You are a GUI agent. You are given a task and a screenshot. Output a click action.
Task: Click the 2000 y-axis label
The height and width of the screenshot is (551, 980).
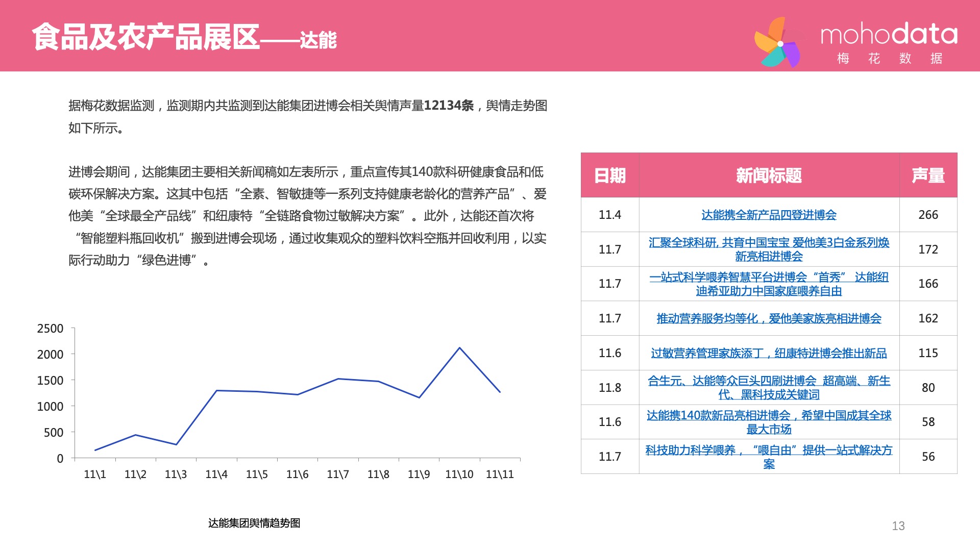(50, 355)
